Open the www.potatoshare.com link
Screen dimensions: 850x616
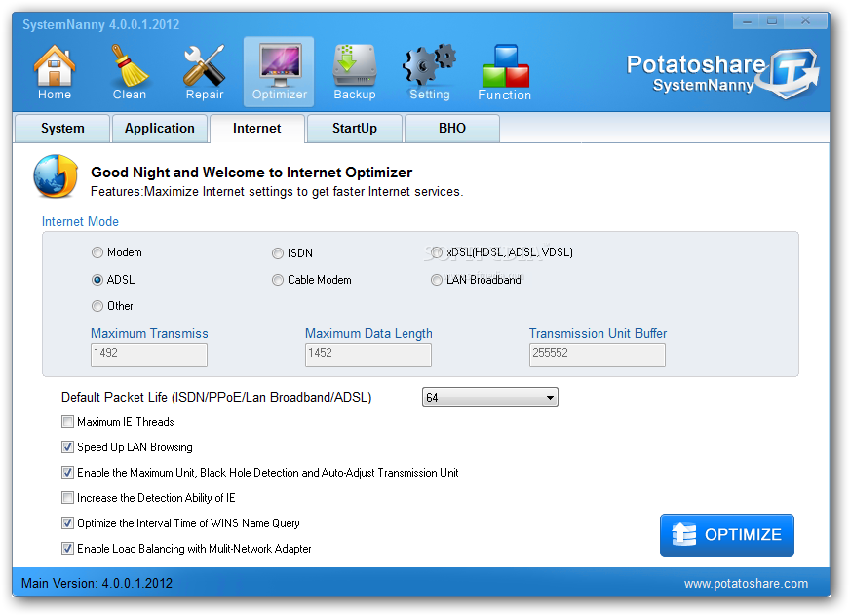click(746, 584)
